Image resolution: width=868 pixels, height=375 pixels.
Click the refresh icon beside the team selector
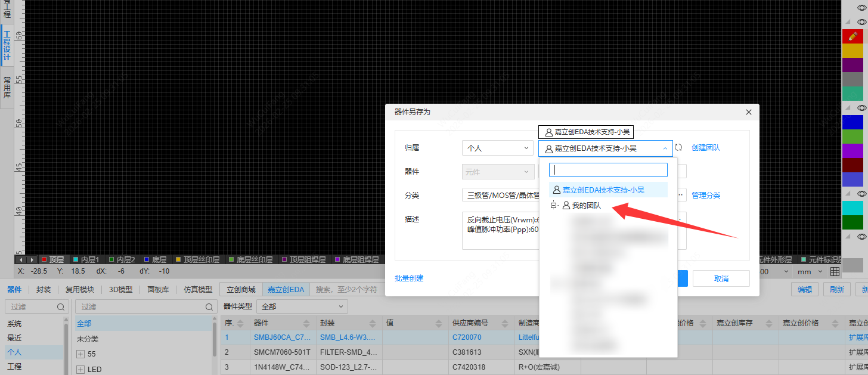coord(679,148)
